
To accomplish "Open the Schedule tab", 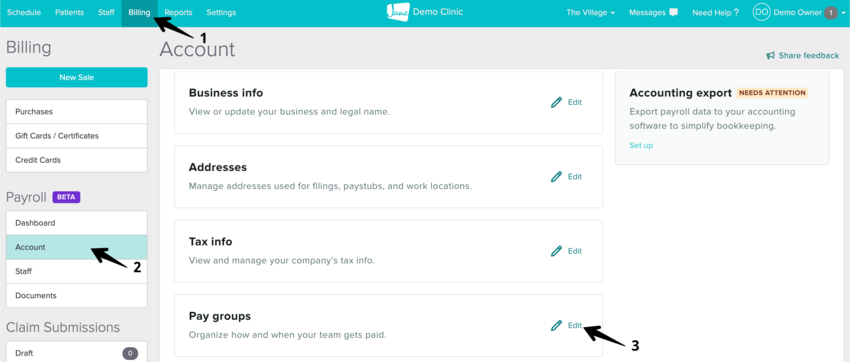I will click(24, 12).
